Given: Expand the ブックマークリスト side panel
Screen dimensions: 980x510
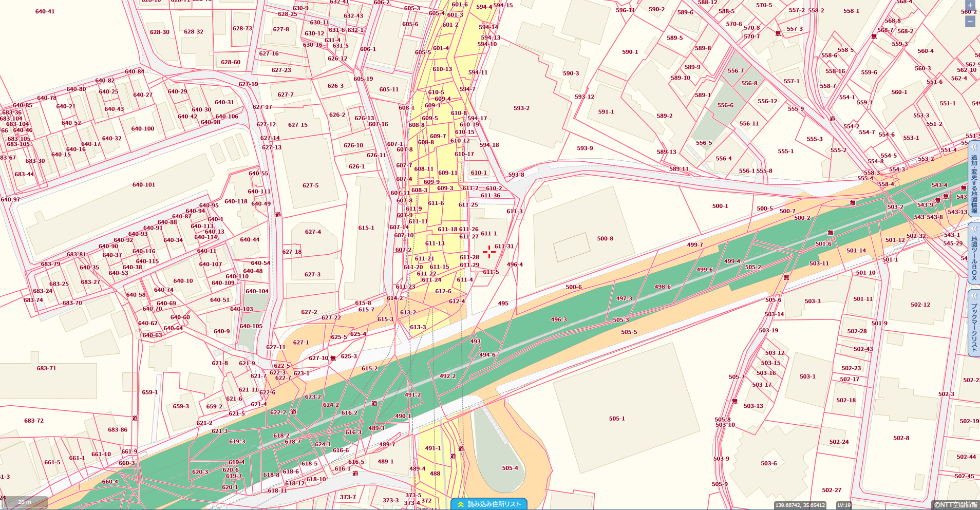Looking at the screenshot, I should point(974,323).
